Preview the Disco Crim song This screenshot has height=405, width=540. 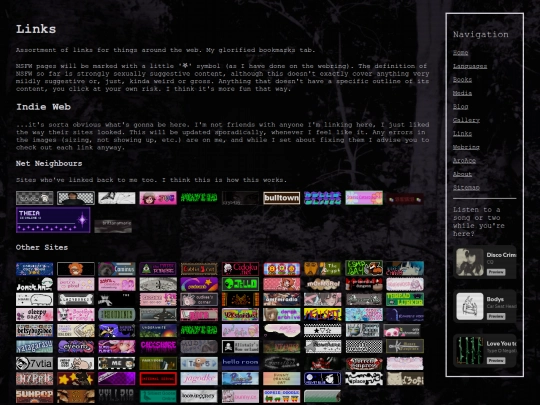point(496,272)
